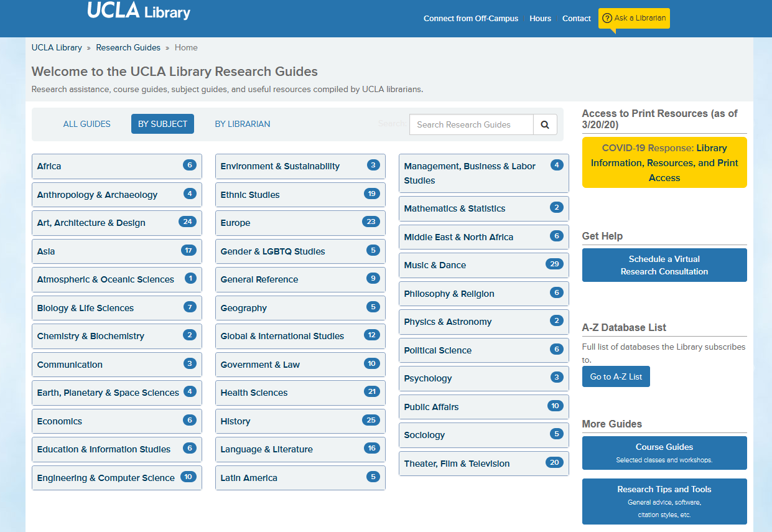Expand Art, Architecture & Design subject
Screen dimensions: 772x532
point(117,223)
